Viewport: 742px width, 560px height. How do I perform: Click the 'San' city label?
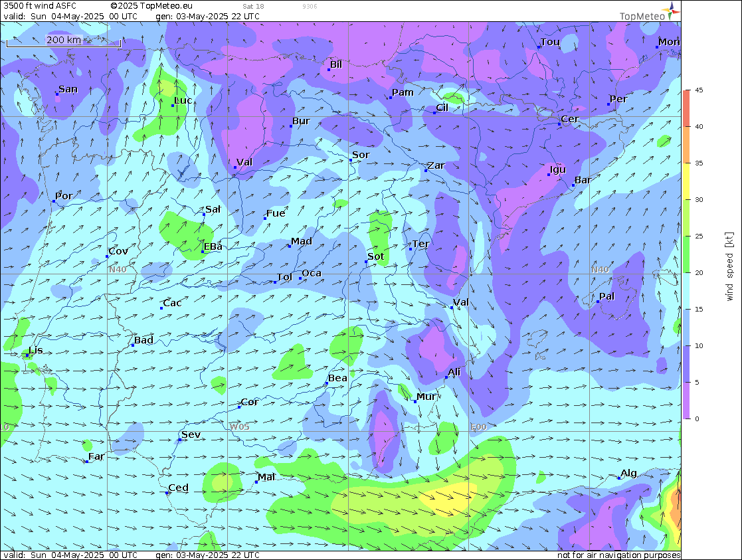pyautogui.click(x=68, y=89)
